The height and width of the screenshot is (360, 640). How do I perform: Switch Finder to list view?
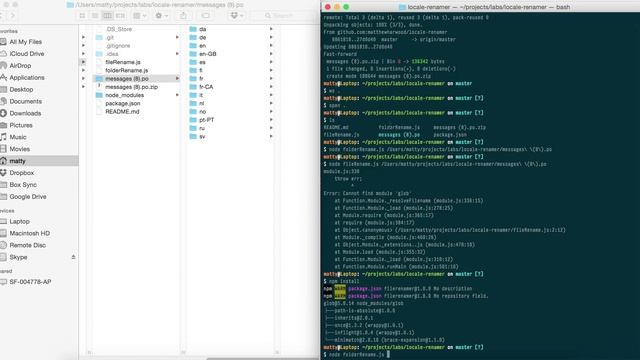tap(95, 16)
